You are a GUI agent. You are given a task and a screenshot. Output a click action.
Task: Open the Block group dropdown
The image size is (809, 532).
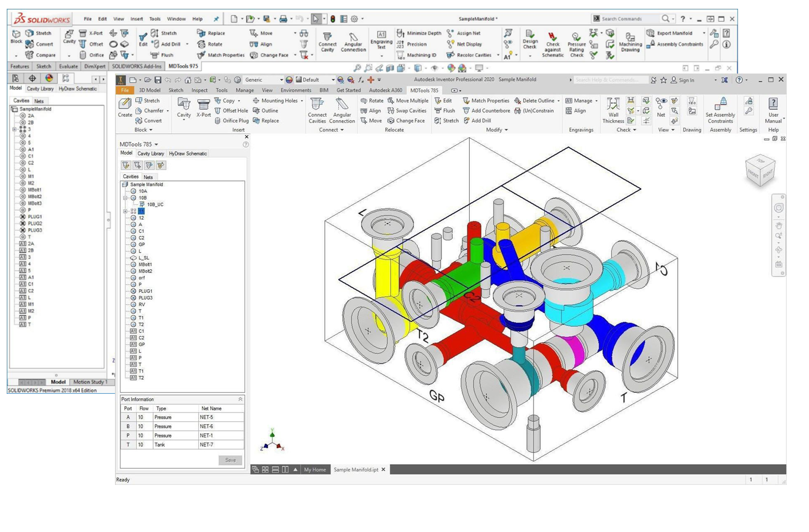click(143, 130)
